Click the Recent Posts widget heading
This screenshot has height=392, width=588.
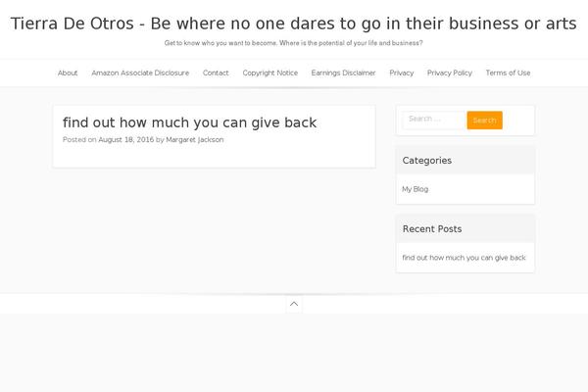tap(432, 228)
